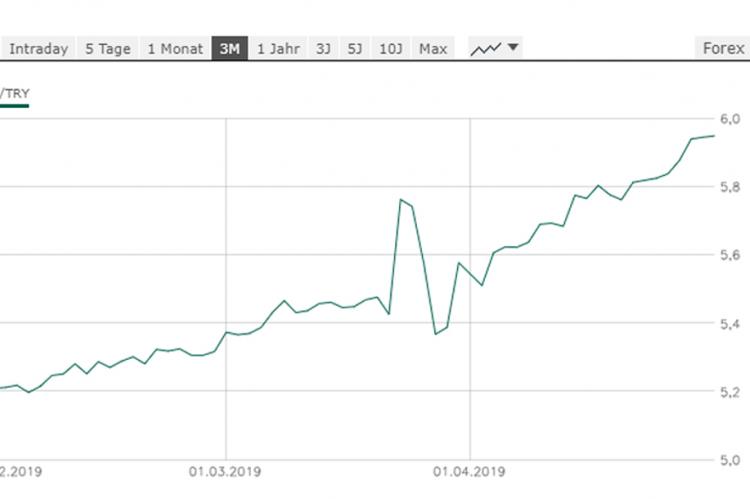Switch chart to 5J range
Viewport: 750px width, 499px height.
355,48
